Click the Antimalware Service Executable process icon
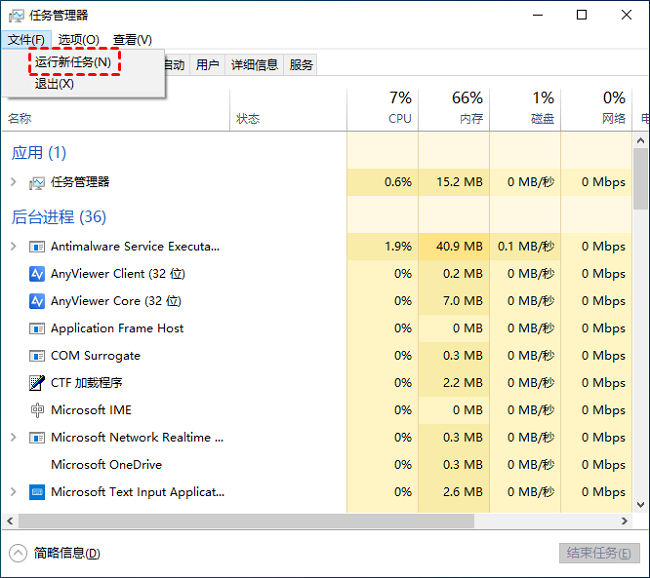 pos(37,246)
